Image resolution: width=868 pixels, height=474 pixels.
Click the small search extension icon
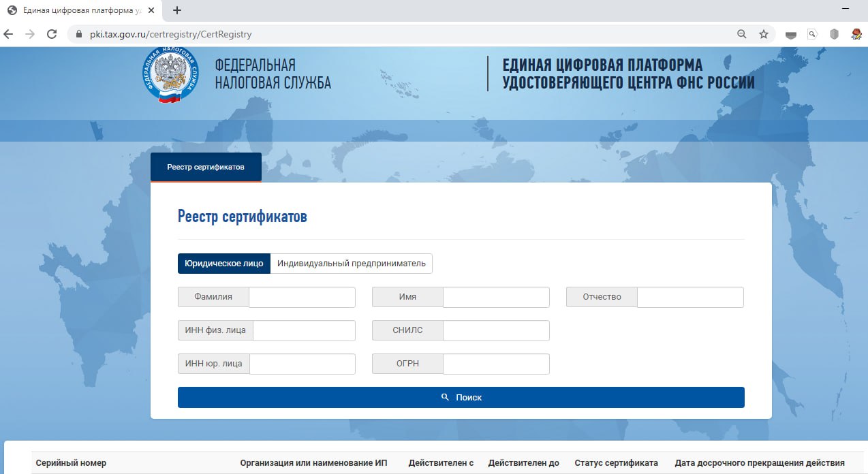812,34
